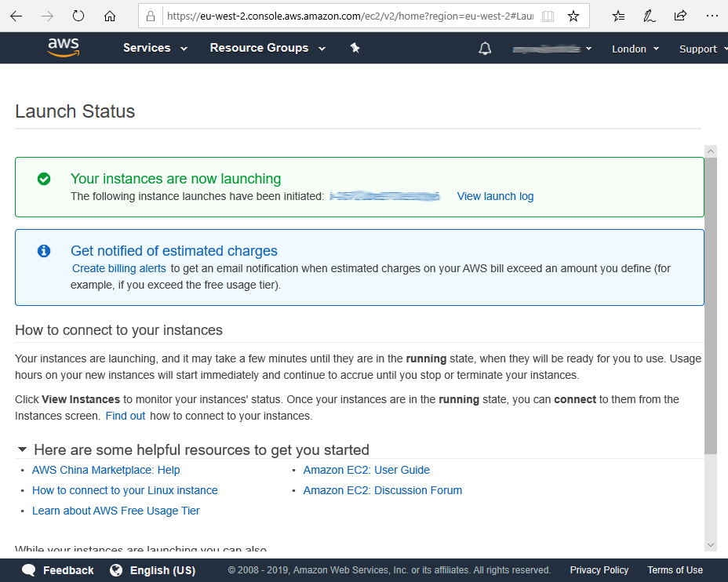
Task: Open the Services menu
Action: (155, 48)
